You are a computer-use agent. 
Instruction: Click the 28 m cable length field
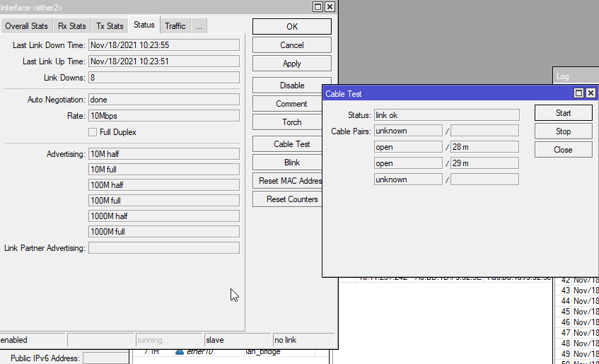pyautogui.click(x=484, y=147)
